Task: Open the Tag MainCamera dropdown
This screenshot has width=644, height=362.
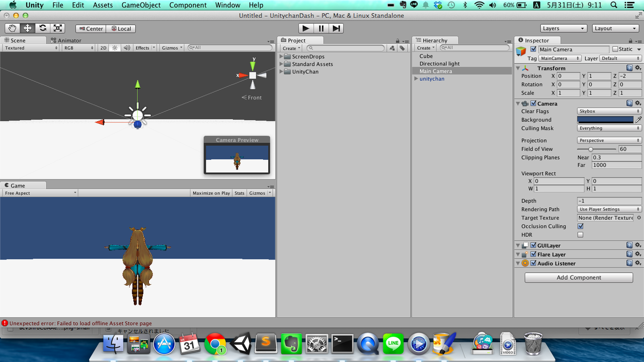Action: point(560,58)
